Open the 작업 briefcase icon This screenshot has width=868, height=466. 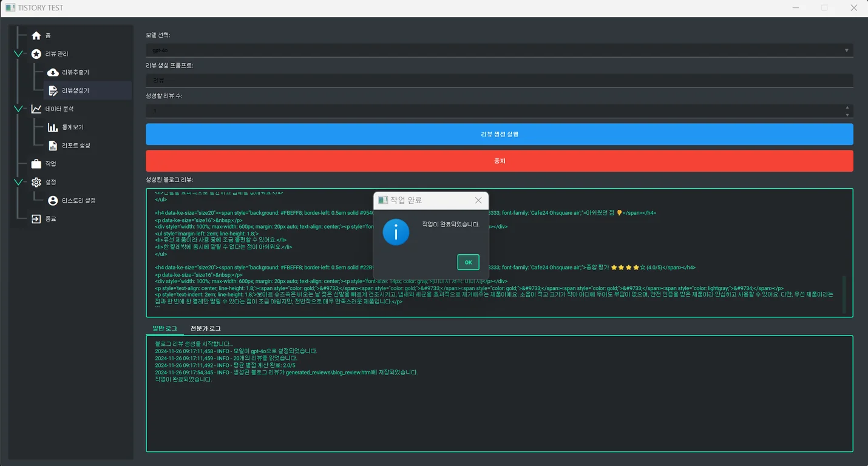coord(36,164)
